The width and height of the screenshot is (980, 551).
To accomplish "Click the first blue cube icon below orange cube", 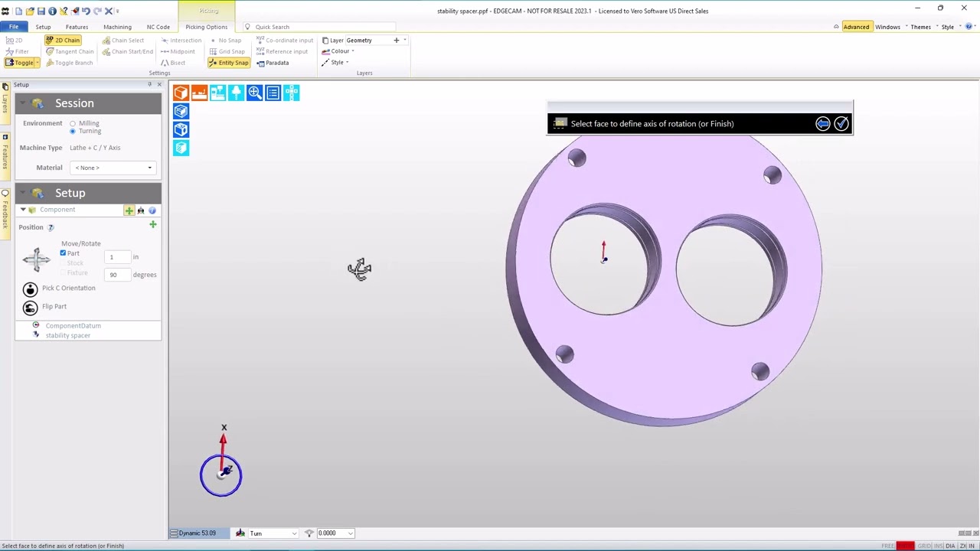I will coord(181,111).
